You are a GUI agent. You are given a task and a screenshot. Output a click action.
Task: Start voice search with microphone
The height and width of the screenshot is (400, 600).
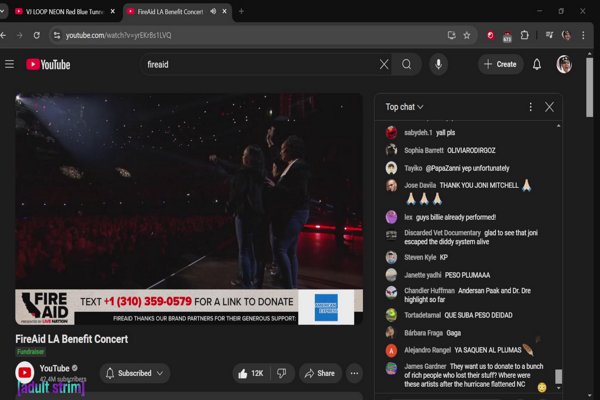439,64
